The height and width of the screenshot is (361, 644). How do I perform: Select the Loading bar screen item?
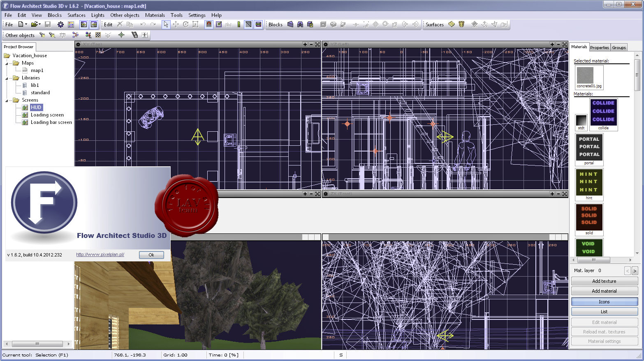51,122
